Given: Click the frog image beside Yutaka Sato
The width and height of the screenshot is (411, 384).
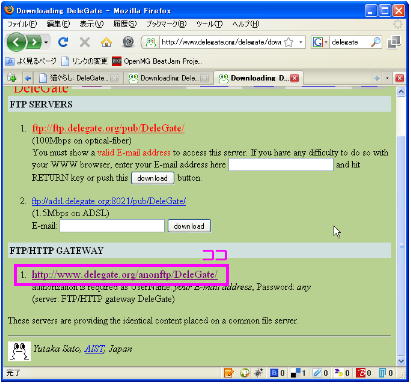Looking at the screenshot, I should (19, 351).
